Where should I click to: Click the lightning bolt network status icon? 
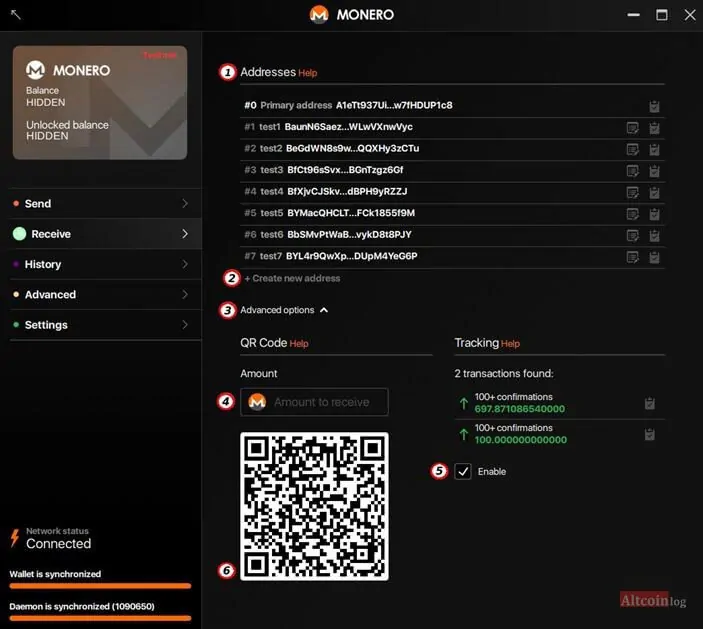click(15, 538)
